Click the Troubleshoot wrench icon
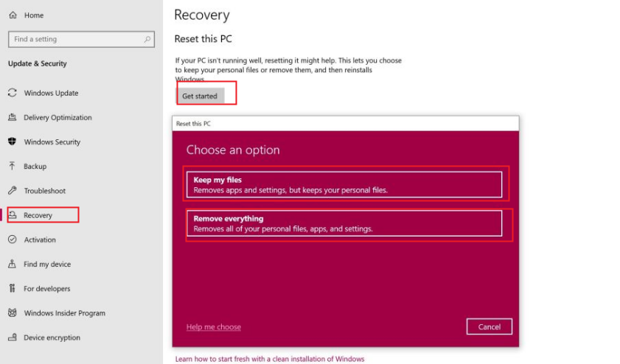Viewport: 620px width, 364px height. [x=12, y=190]
